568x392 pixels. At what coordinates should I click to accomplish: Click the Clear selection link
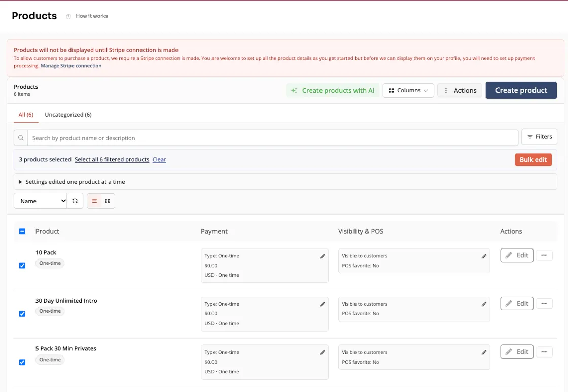coord(159,159)
